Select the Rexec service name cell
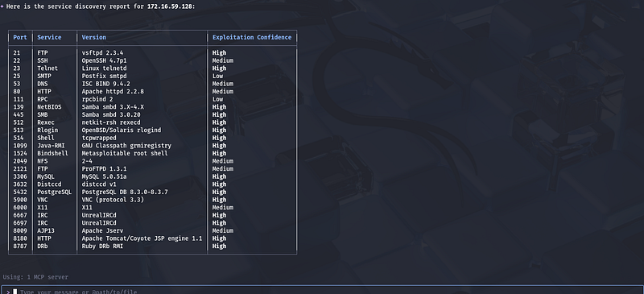The image size is (644, 294). click(46, 122)
